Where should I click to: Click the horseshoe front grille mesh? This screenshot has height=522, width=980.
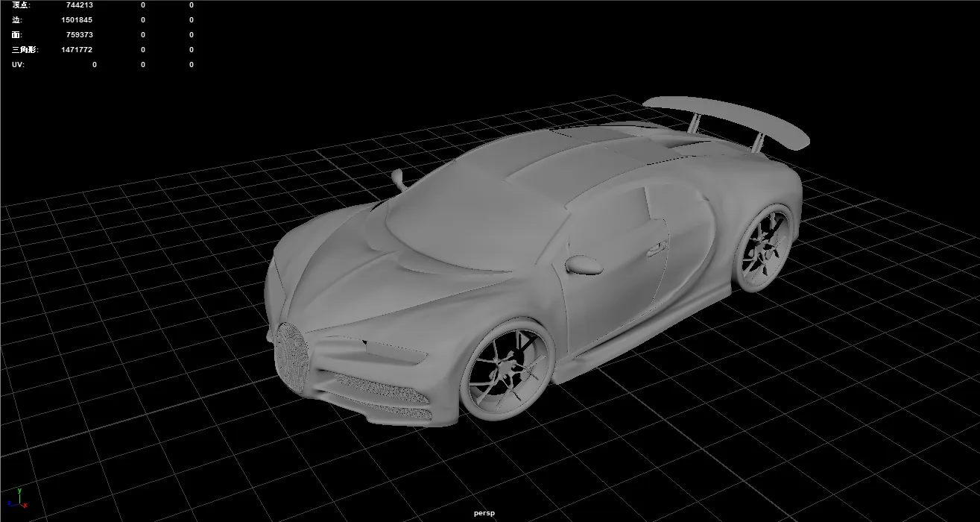point(291,356)
